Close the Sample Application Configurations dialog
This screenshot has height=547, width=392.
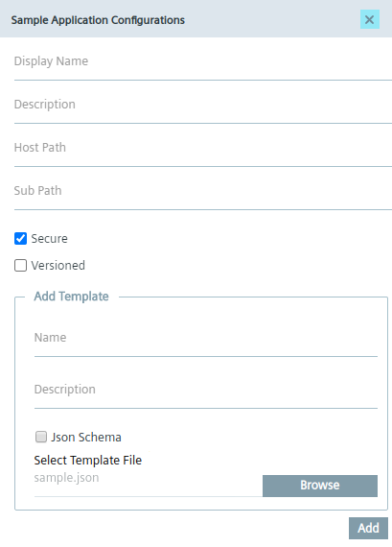pyautogui.click(x=370, y=19)
